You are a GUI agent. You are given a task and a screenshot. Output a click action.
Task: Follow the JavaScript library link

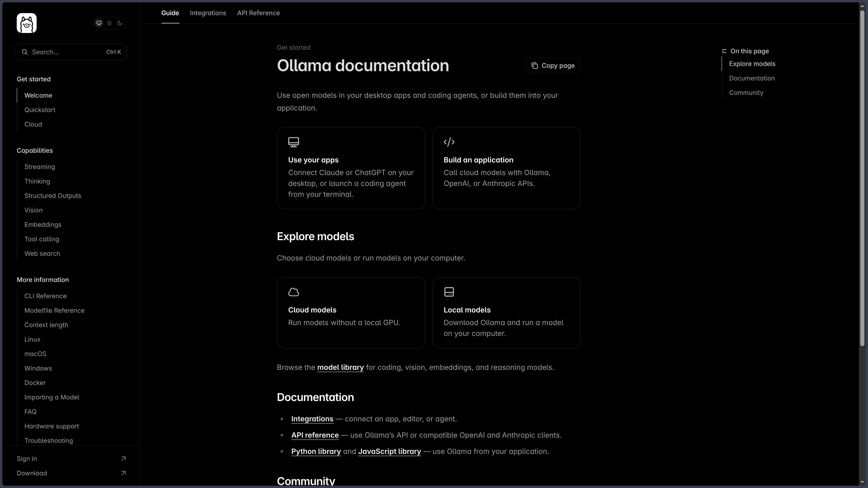[389, 452]
